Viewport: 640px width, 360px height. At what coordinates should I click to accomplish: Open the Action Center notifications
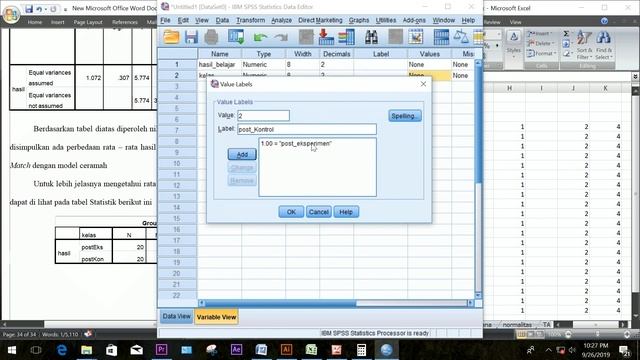pos(624,350)
